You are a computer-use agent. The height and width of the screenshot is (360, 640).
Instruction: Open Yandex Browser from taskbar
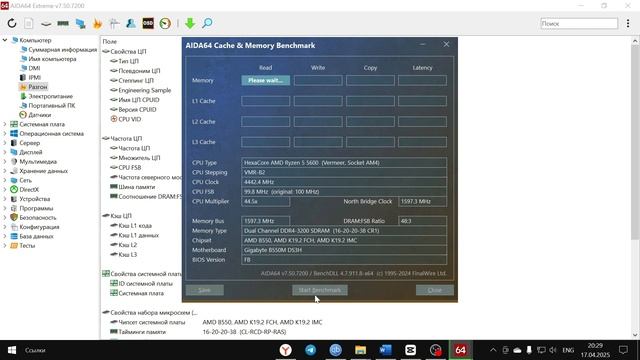point(286,350)
